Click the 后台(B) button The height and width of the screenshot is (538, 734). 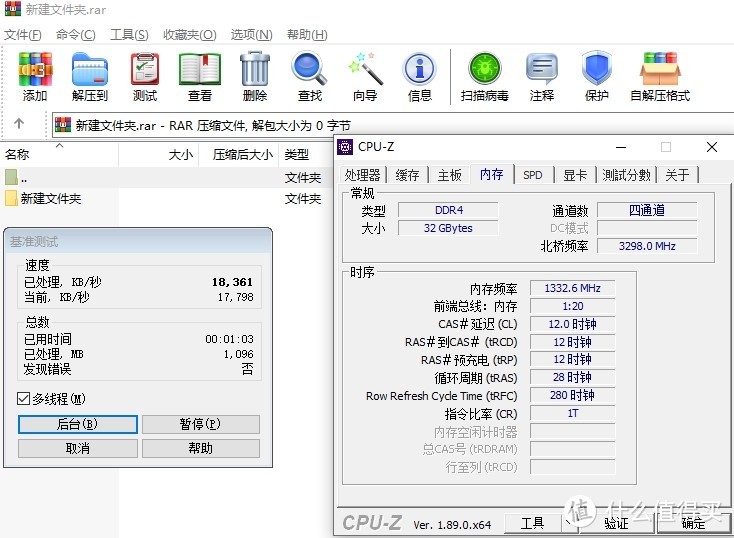pyautogui.click(x=78, y=424)
